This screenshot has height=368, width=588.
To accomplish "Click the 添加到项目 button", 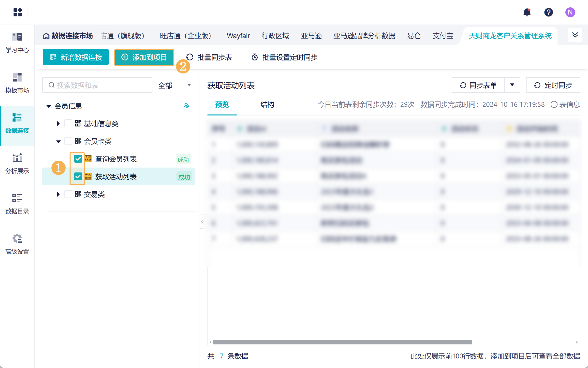I will [x=144, y=57].
